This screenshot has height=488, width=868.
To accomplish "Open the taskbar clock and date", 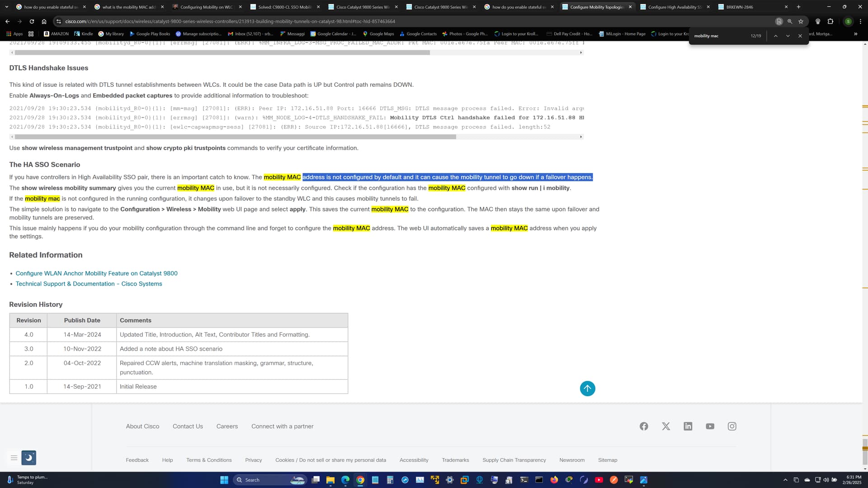I will [x=852, y=480].
